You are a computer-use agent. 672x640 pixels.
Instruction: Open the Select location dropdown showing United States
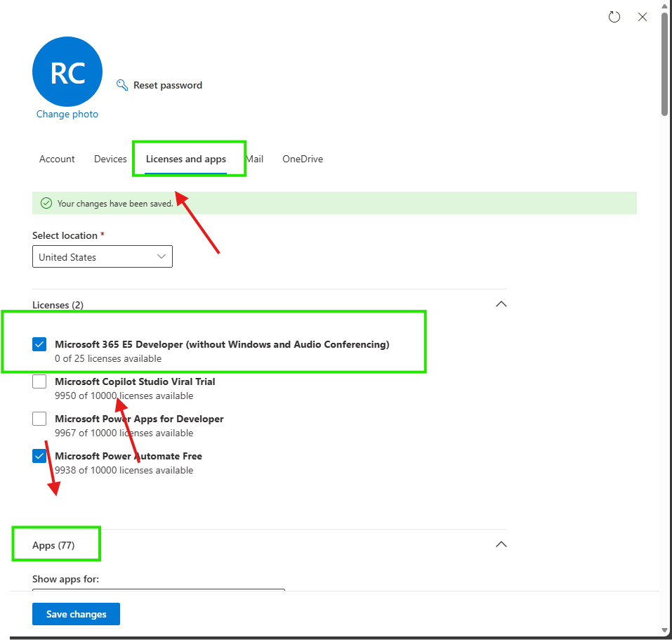coord(103,256)
